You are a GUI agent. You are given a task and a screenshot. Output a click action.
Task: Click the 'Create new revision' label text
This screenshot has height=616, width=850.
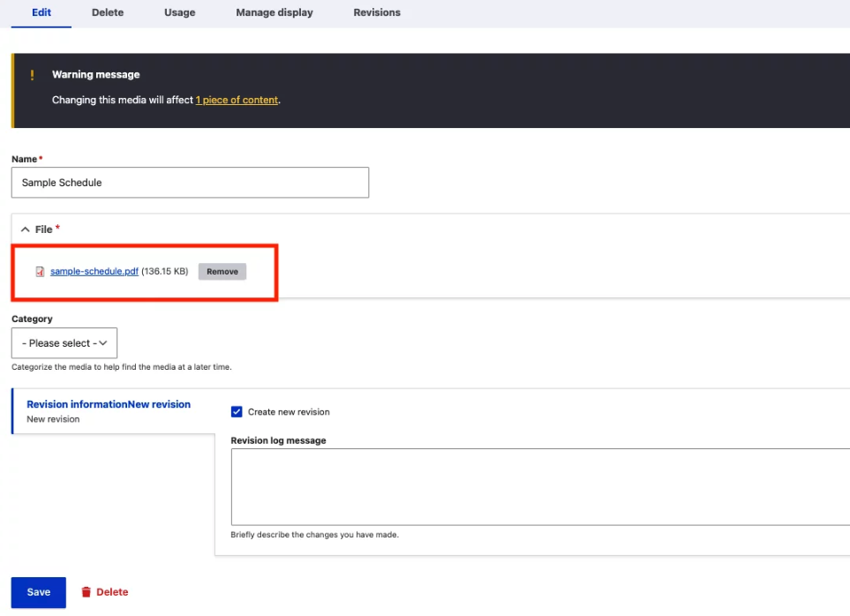(x=289, y=412)
